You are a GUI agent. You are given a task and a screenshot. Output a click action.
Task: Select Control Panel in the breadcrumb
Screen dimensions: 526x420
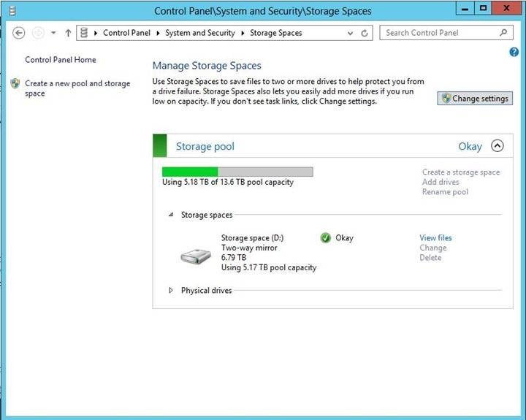[x=126, y=33]
